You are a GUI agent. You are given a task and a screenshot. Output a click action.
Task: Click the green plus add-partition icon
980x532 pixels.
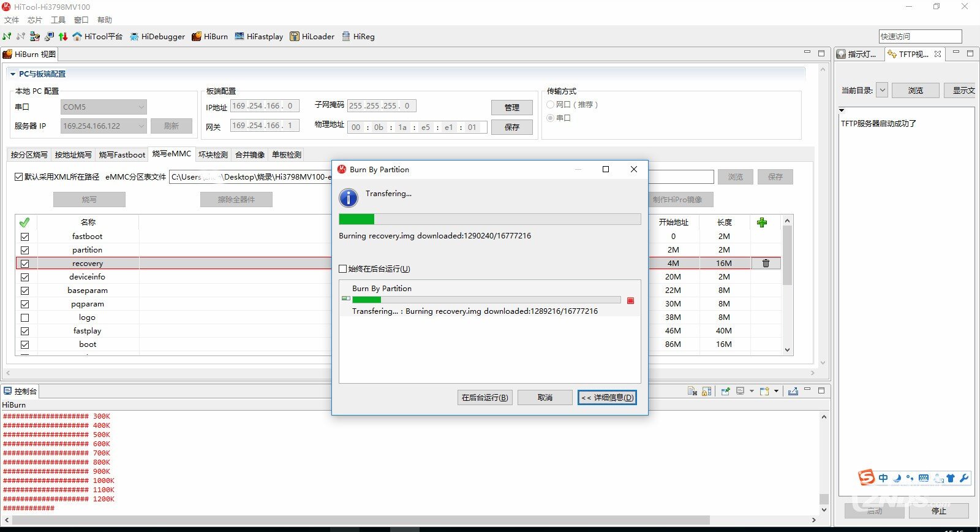pos(762,222)
